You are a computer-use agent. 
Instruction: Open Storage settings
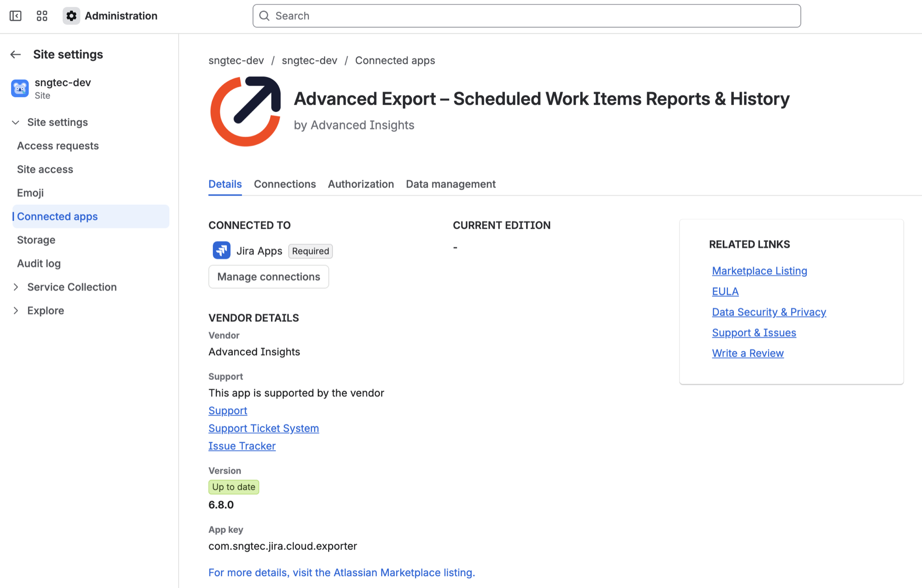[x=36, y=240]
